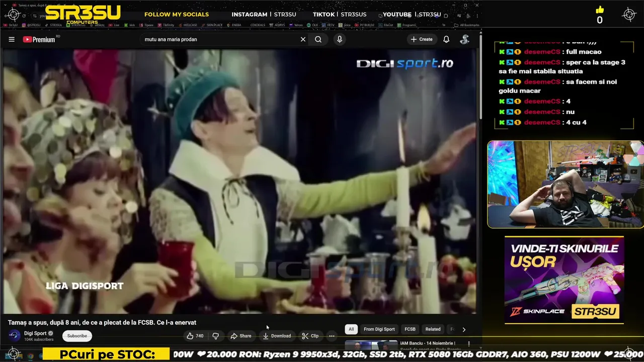Open the YouTube guide hamburger menu
This screenshot has height=362, width=644.
tap(12, 39)
